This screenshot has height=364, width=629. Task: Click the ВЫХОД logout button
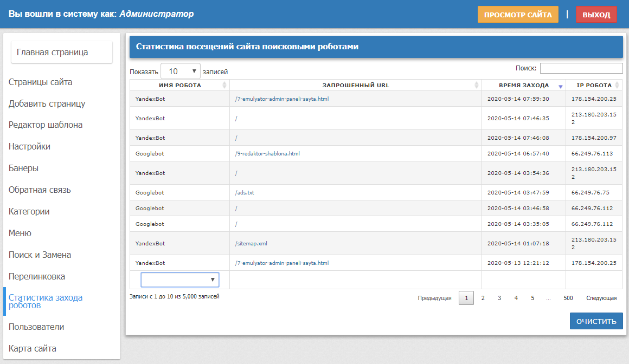tap(596, 15)
